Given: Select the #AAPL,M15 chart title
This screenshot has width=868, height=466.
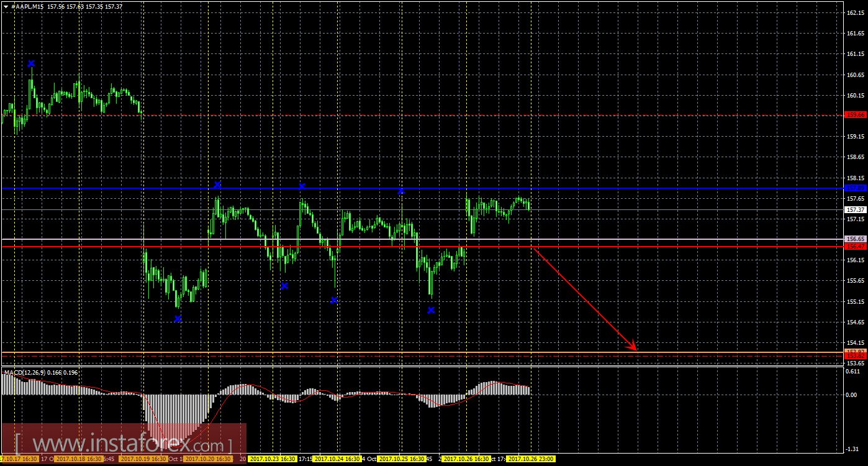Looking at the screenshot, I should click(x=27, y=6).
